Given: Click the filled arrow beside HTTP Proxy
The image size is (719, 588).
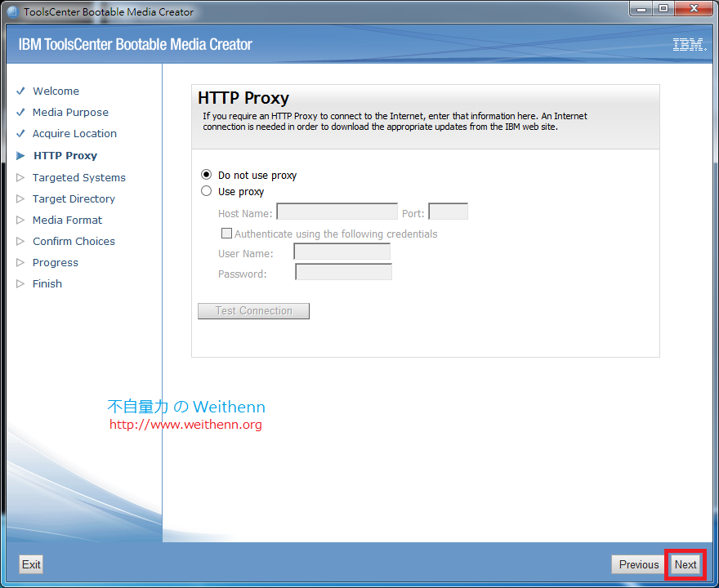Looking at the screenshot, I should coord(20,156).
